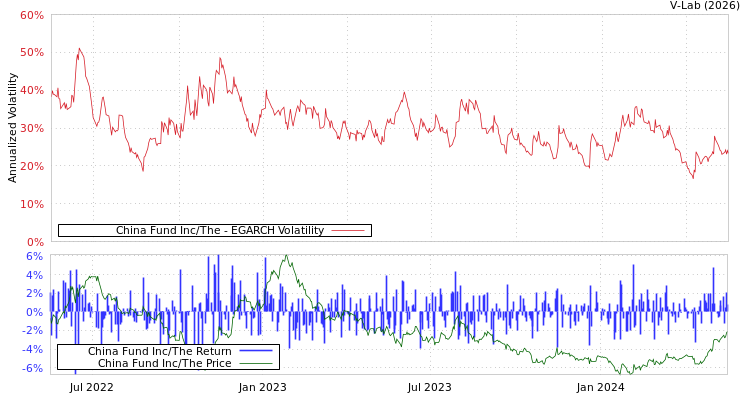Click the 2% label on return axis
Viewport: 750px width, 400px height.
[34, 294]
